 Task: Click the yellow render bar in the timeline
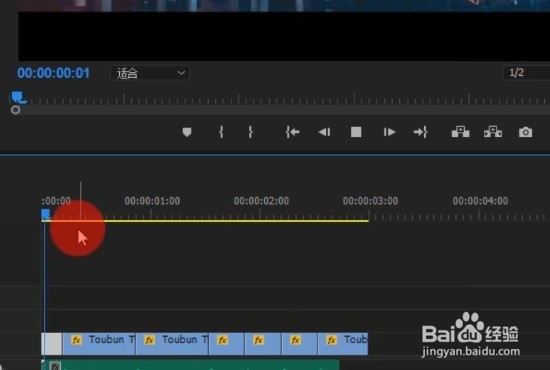click(x=205, y=221)
